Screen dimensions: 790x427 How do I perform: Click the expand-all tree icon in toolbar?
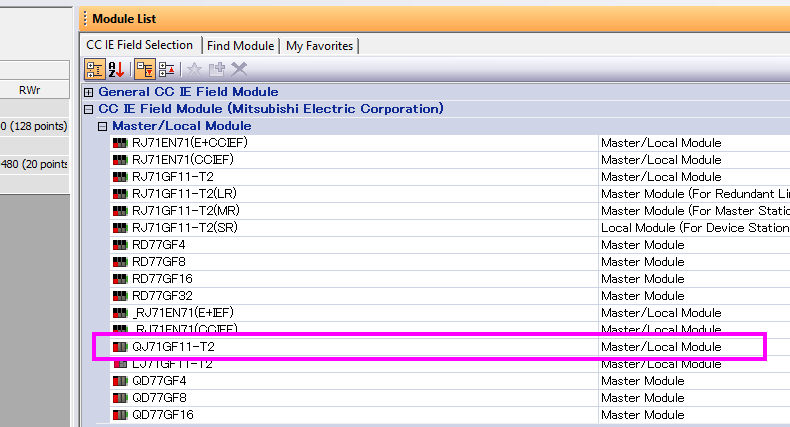(x=145, y=69)
